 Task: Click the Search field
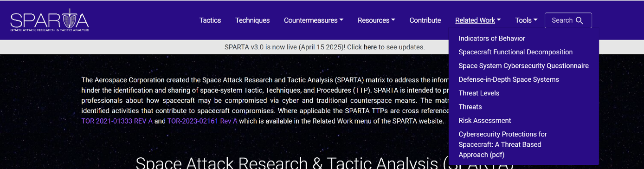tap(568, 20)
